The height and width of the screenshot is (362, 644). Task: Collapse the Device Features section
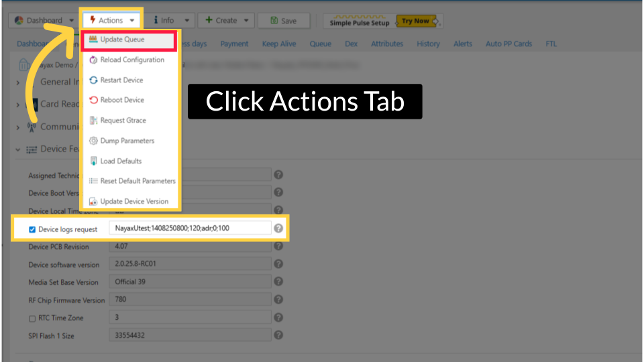[18, 149]
